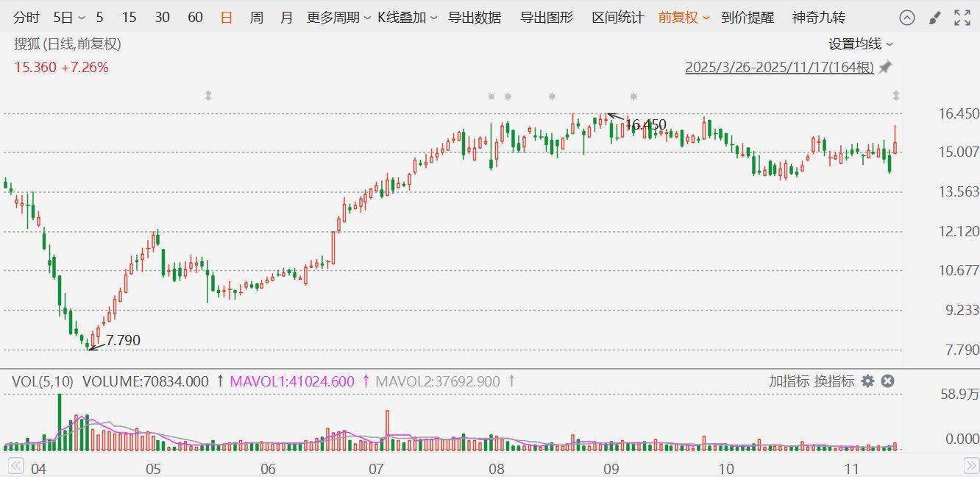Click the collapse toolbar circle-arrow icon
The image size is (980, 477).
point(908,18)
